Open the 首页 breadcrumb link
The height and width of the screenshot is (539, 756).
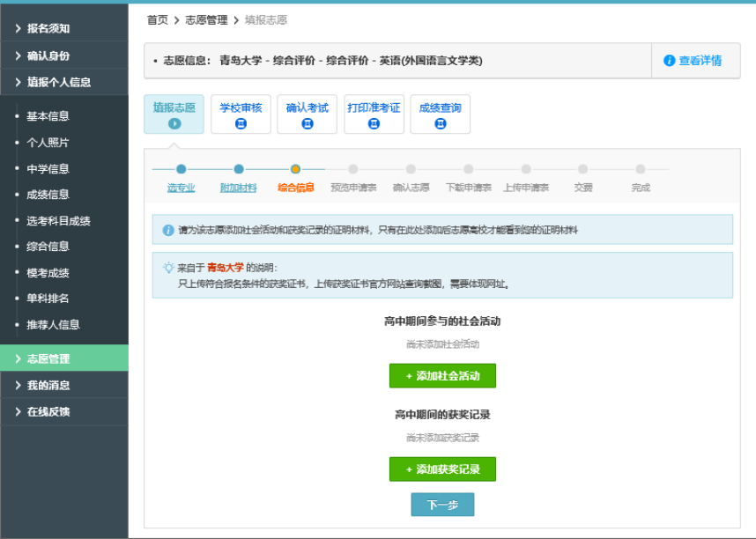point(157,20)
